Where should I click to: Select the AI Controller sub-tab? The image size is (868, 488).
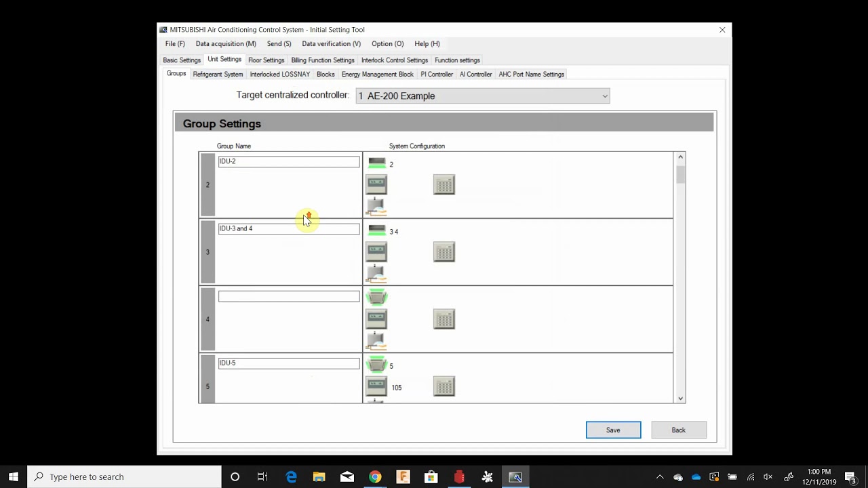click(475, 75)
